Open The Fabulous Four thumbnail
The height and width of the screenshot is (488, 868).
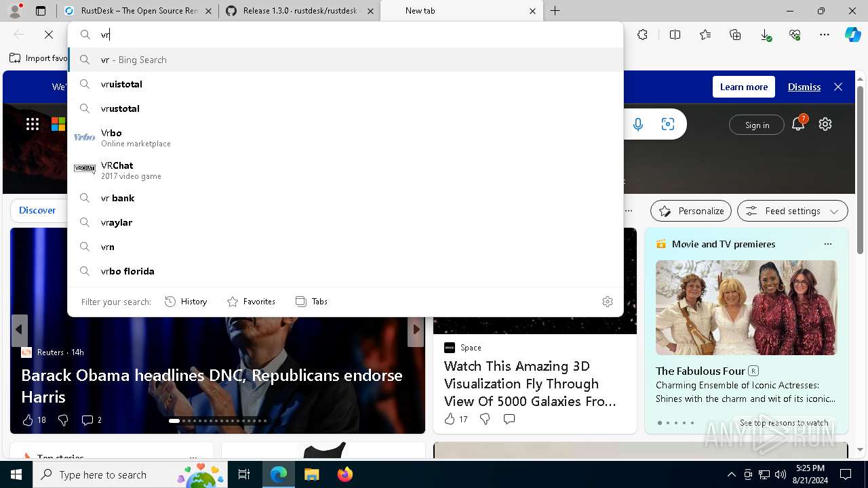tap(746, 308)
